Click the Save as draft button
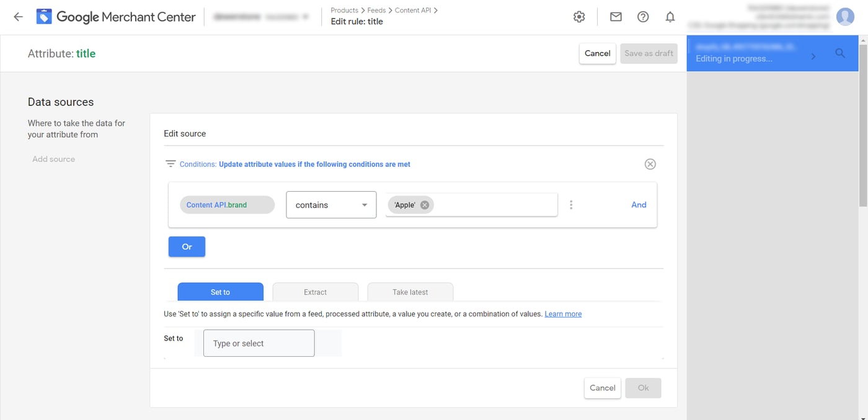 point(649,53)
